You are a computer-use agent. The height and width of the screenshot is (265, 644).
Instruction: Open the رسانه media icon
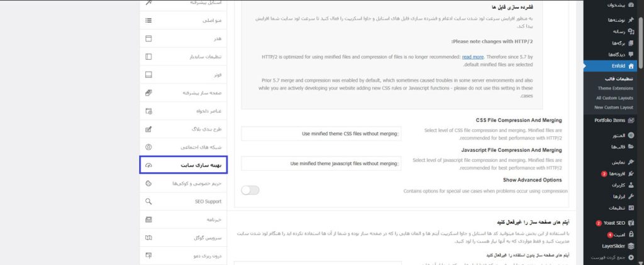click(631, 31)
